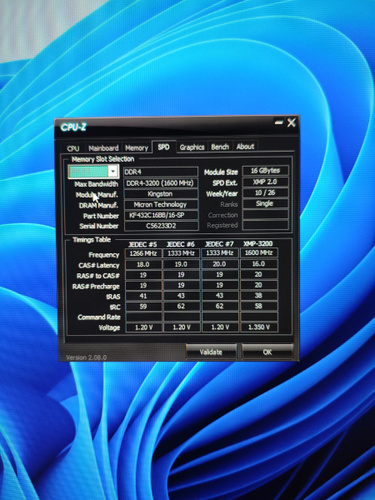Screen dimensions: 375x500
Task: Click the JEDEC #5 tRAS value 41
Action: pyautogui.click(x=143, y=296)
